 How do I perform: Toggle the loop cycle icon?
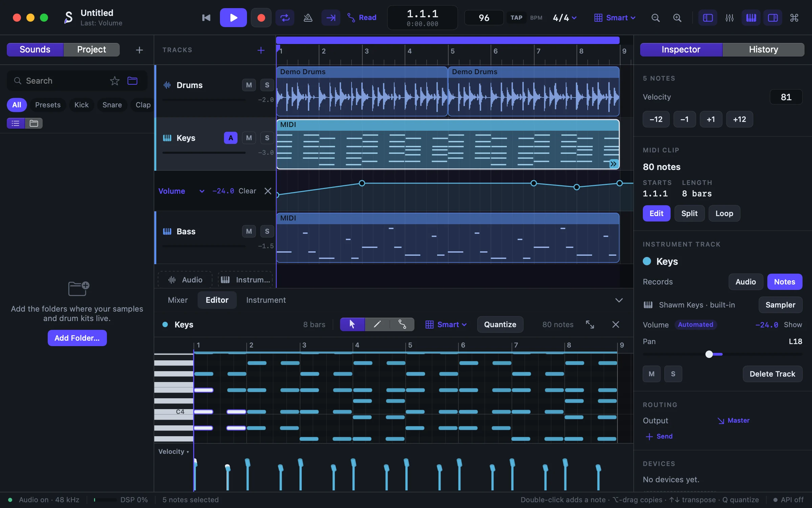click(285, 18)
